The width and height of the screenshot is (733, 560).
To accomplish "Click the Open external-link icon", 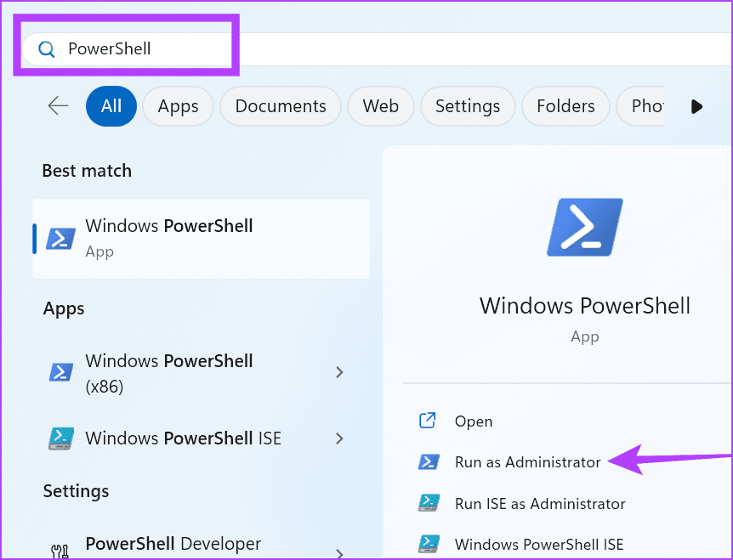I will pyautogui.click(x=428, y=421).
